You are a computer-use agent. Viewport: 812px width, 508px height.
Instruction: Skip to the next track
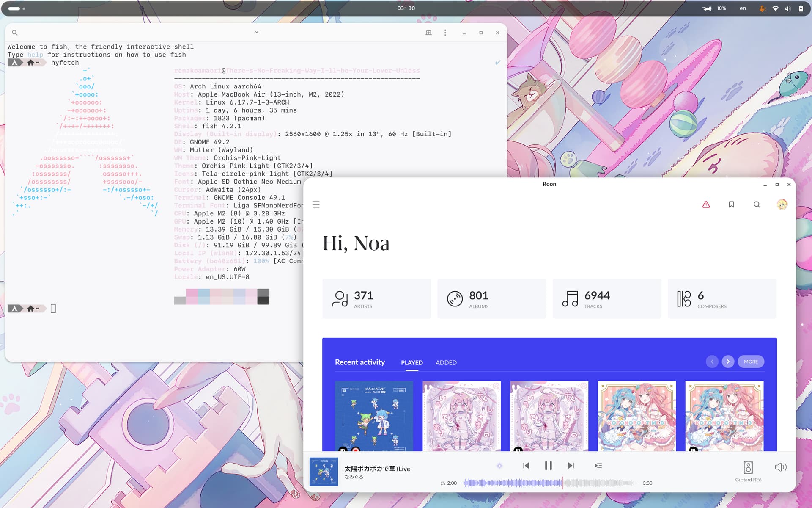click(x=571, y=466)
